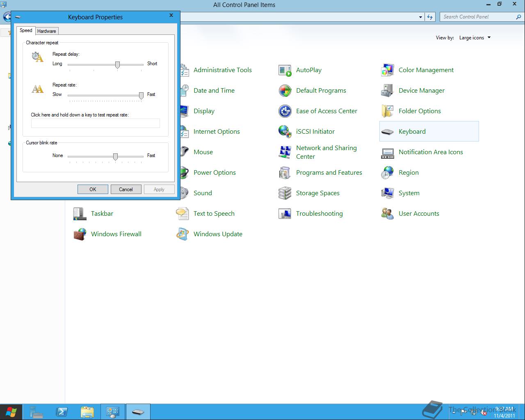The height and width of the screenshot is (420, 525).
Task: Click the Cursor blink rate slider thumb
Action: point(115,157)
